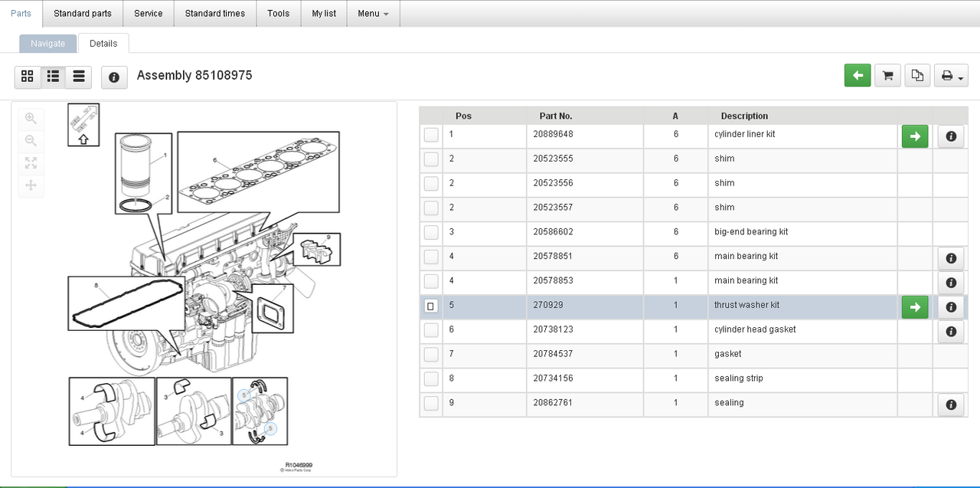
Task: Switch to compact rows view
Action: [x=78, y=77]
